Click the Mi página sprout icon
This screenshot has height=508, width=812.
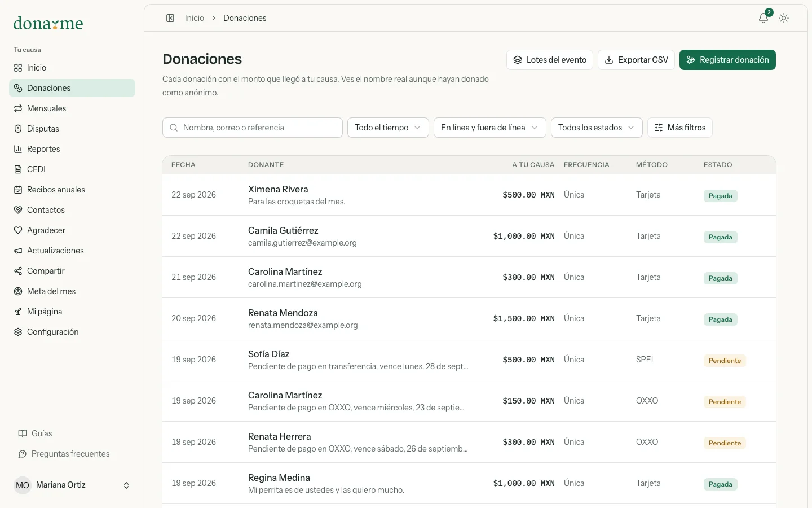(x=18, y=312)
